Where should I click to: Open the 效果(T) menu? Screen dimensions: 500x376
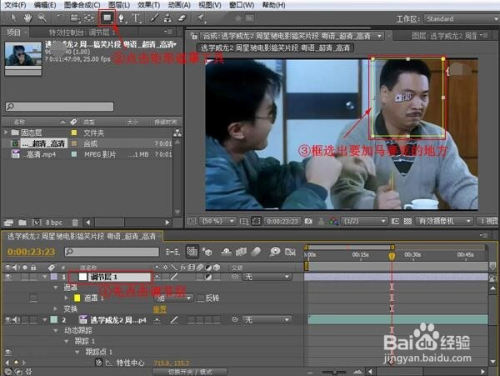(149, 5)
